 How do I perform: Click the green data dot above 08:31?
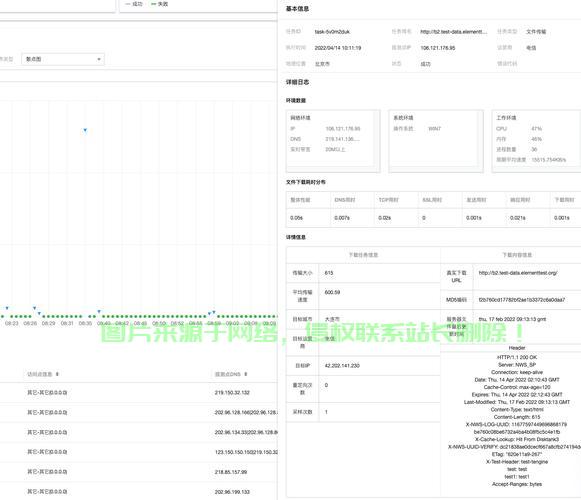(x=67, y=317)
